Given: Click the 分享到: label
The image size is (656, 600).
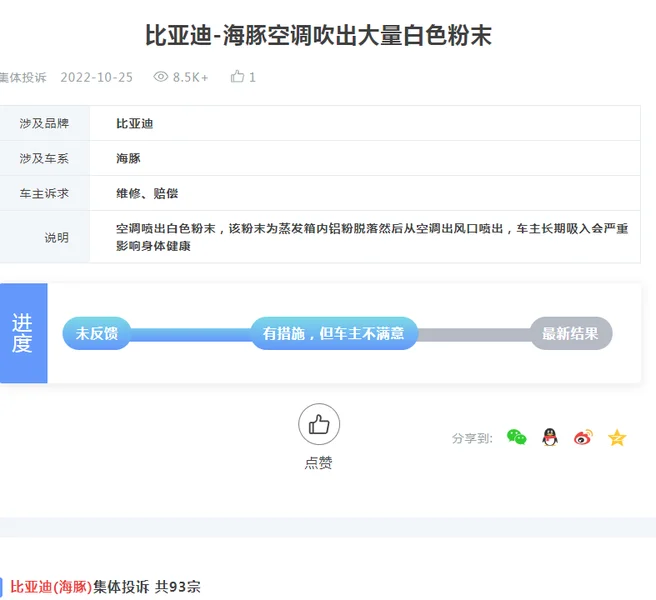Looking at the screenshot, I should [x=472, y=438].
